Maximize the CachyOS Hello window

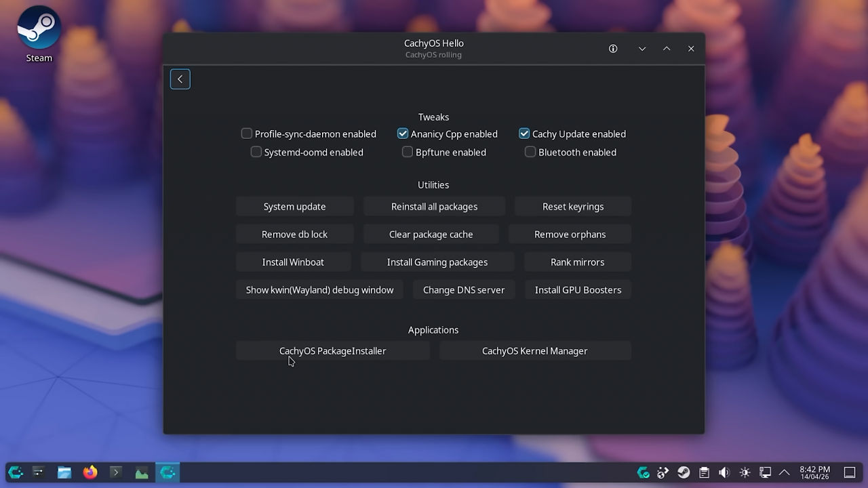point(667,49)
